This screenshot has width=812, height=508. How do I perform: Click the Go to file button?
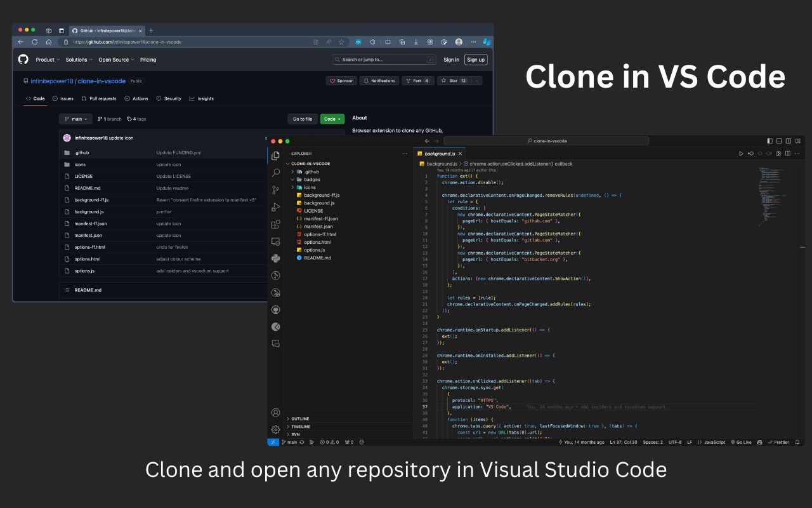pyautogui.click(x=303, y=119)
